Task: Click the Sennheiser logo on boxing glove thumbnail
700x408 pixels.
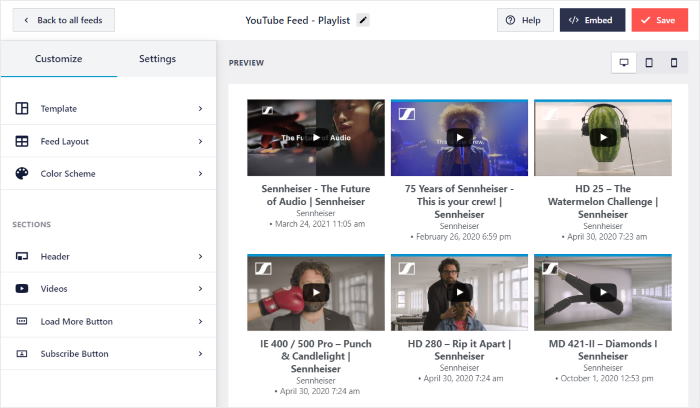Action: (263, 268)
